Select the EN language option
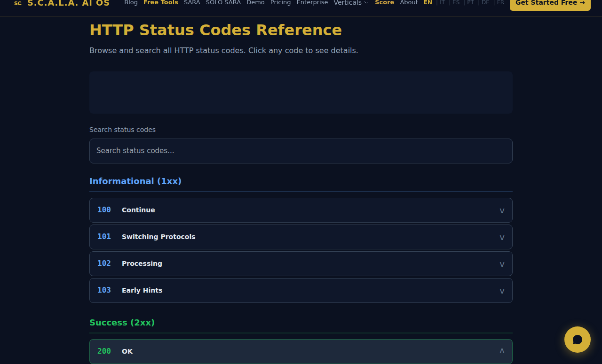The height and width of the screenshot is (364, 602). pyautogui.click(x=428, y=3)
